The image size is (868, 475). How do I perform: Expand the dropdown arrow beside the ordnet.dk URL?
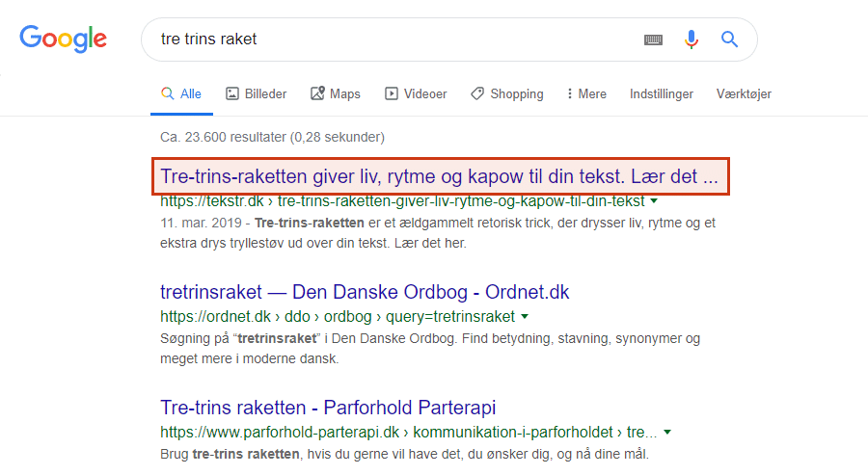tap(525, 317)
